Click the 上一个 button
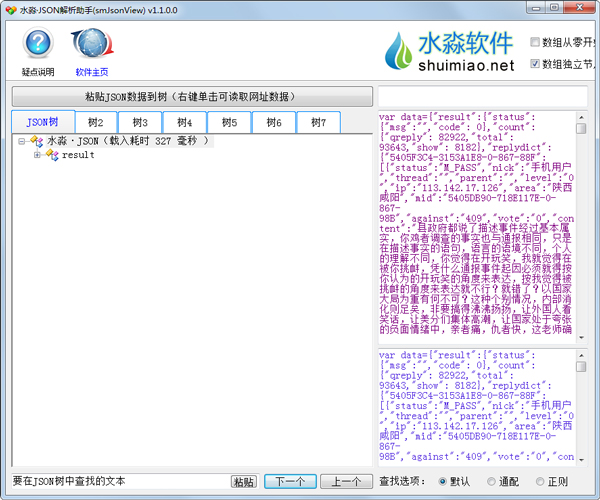This screenshot has width=600, height=500. [346, 481]
